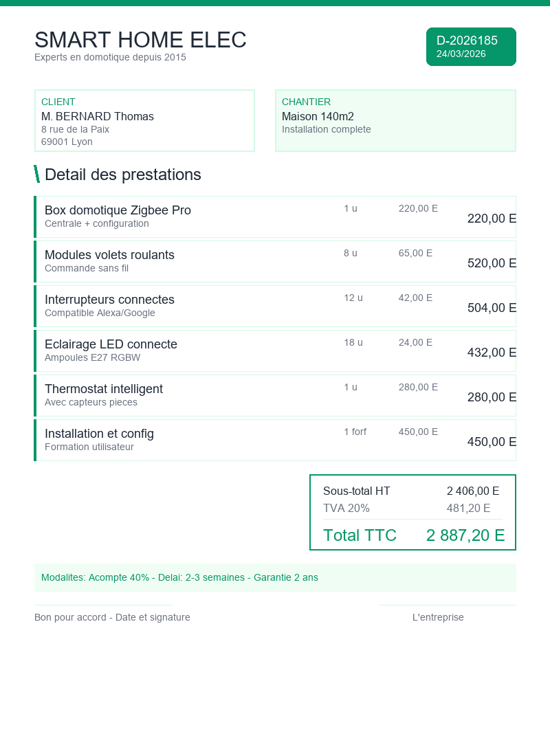The image size is (550, 756).
Task: Click the TVA 20% label
Action: tap(346, 509)
